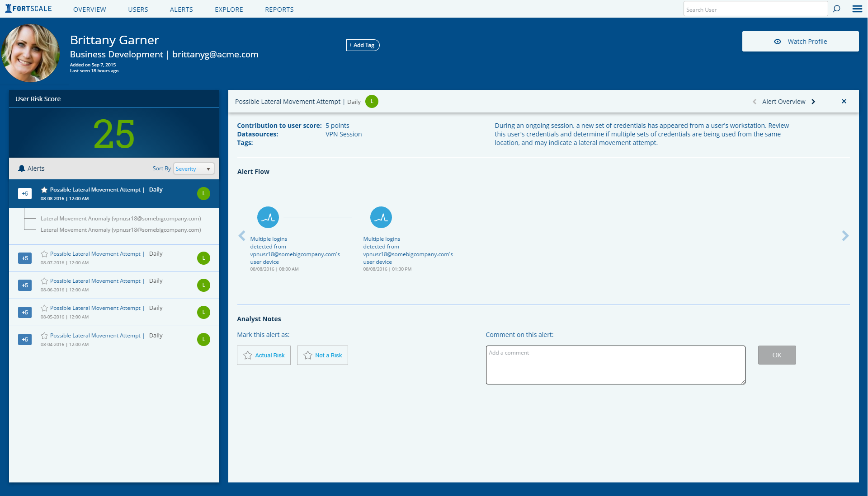Click the Fortscale logo

click(x=28, y=9)
